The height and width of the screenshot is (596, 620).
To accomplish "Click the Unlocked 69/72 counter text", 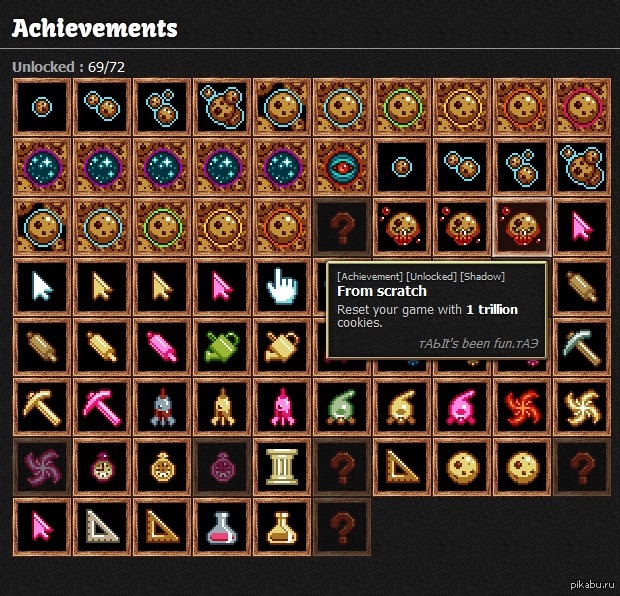I will [68, 67].
